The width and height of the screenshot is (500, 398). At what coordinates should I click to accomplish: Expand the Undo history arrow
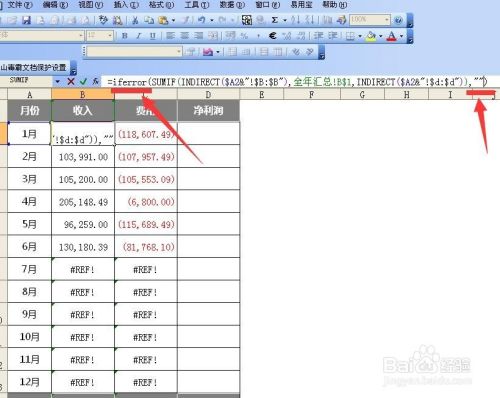point(211,21)
